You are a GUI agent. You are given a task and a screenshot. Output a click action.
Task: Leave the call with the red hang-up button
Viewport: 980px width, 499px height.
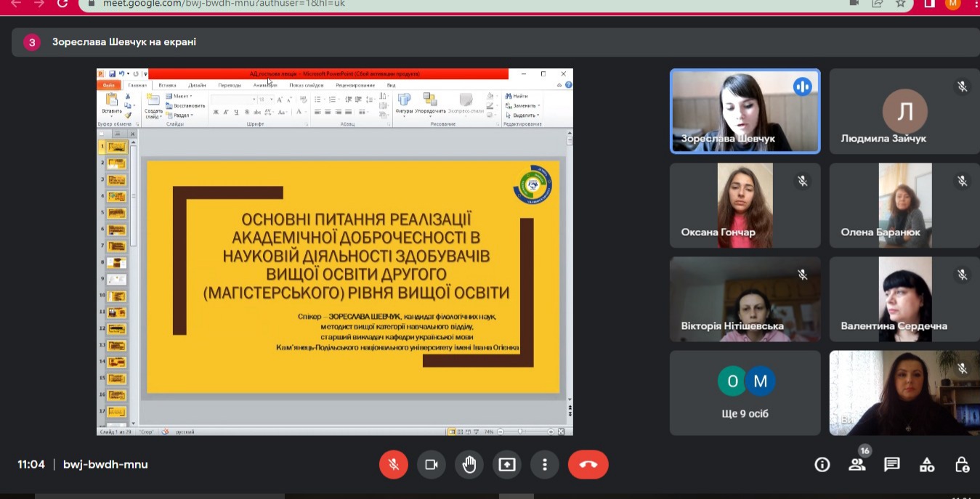[588, 465]
